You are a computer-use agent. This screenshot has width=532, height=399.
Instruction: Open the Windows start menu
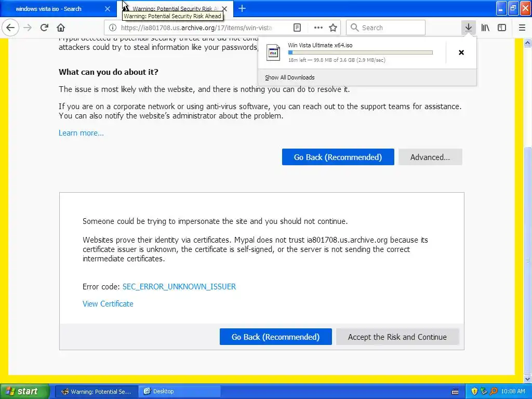[25, 392]
